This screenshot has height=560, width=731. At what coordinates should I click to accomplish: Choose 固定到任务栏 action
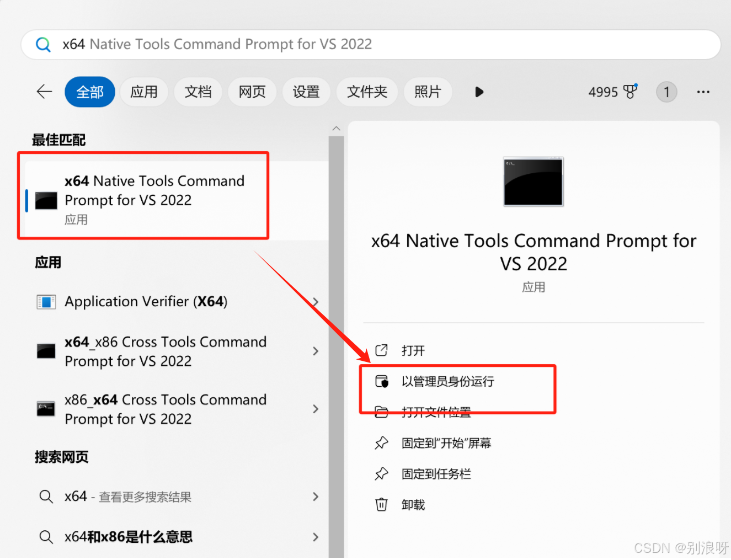click(436, 474)
